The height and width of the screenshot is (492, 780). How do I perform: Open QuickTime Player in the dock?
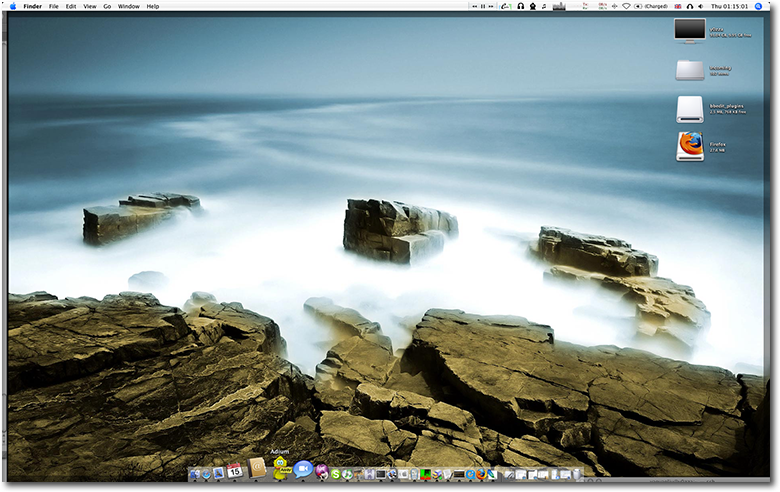470,474
